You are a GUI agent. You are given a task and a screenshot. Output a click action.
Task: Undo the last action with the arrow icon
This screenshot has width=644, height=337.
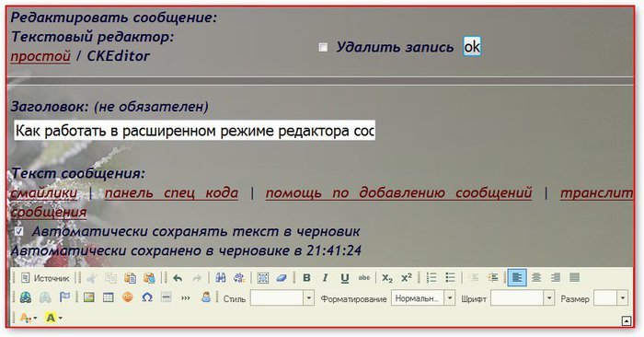click(178, 278)
